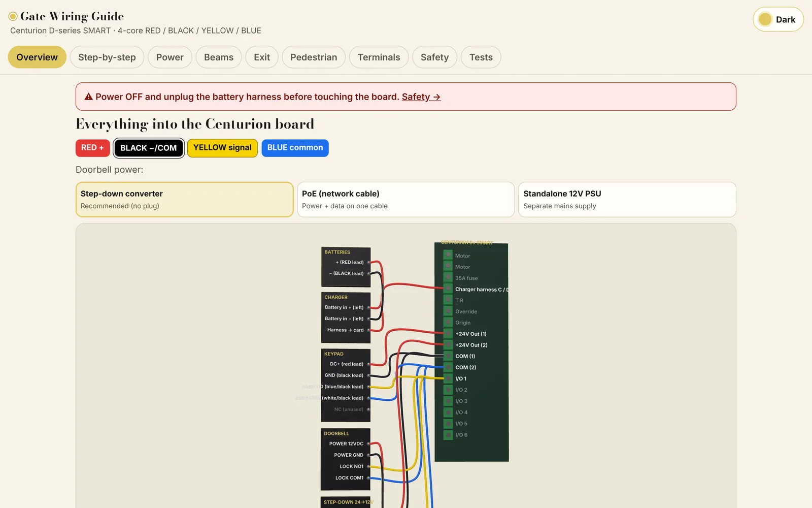The image size is (812, 508).
Task: Open the Overview tab
Action: (x=37, y=57)
